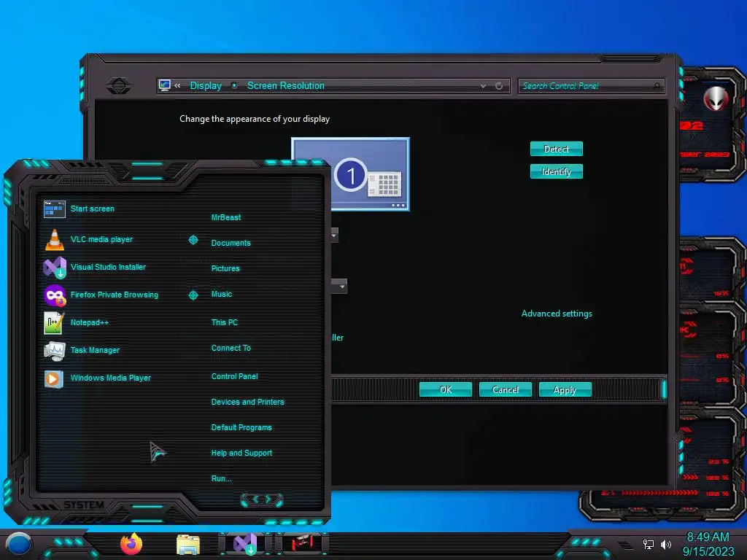Open Devices and Printers

pyautogui.click(x=248, y=402)
